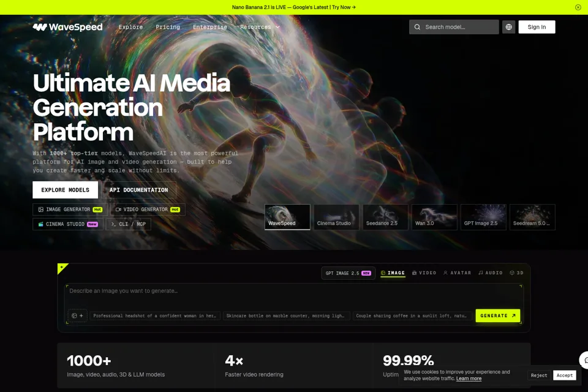Viewport: 588px width, 392px height.
Task: Click the WaveSpeed logo
Action: tap(67, 27)
